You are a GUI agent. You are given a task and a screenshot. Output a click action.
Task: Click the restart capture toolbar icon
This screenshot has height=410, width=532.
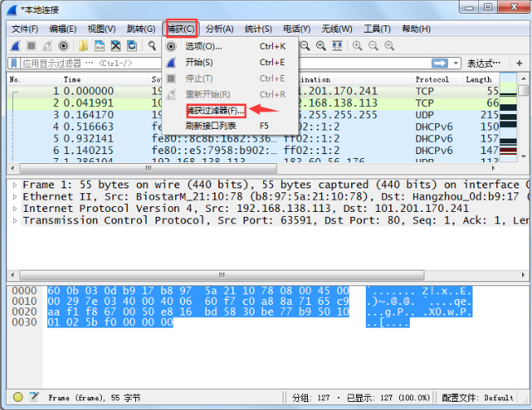(47, 46)
